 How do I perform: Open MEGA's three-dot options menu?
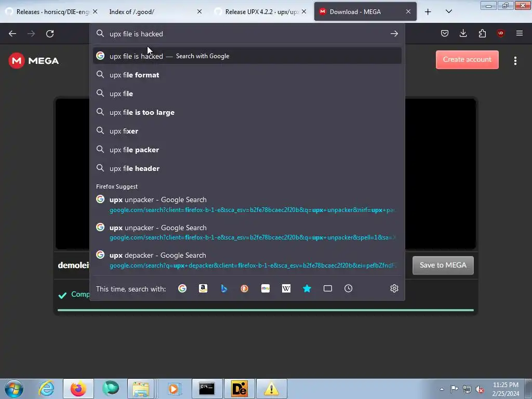(x=515, y=61)
